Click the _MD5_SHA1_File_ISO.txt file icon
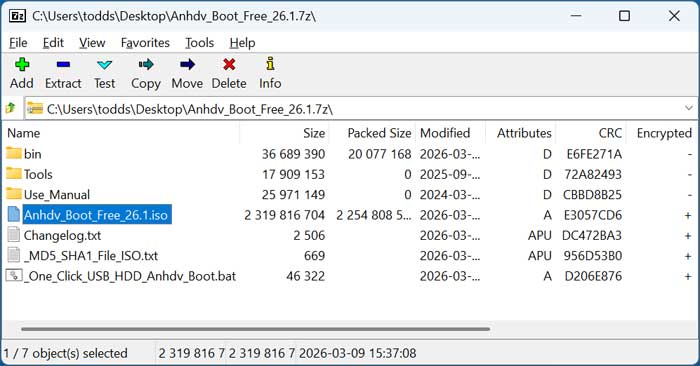This screenshot has width=700, height=366. pos(14,255)
